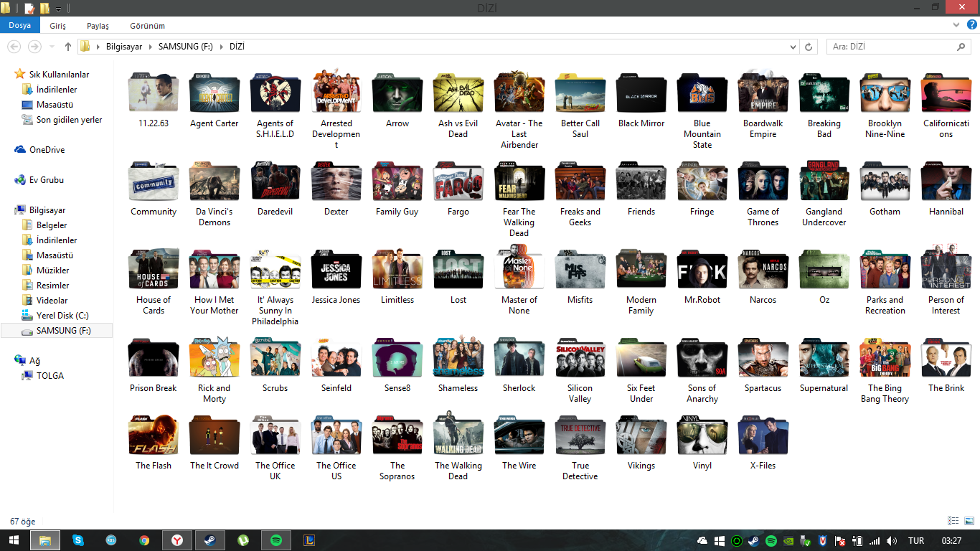This screenshot has width=980, height=551.
Task: Expand the ribbon with the chevron
Action: click(x=957, y=25)
